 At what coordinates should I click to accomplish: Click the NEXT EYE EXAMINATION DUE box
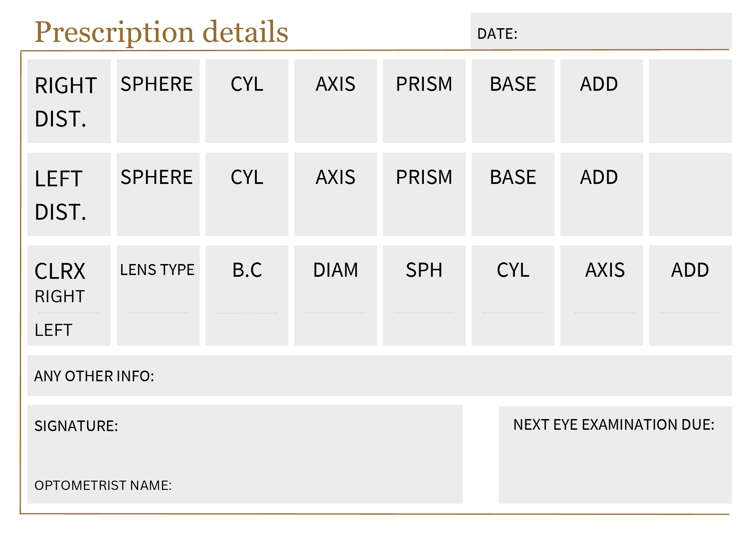click(x=615, y=455)
